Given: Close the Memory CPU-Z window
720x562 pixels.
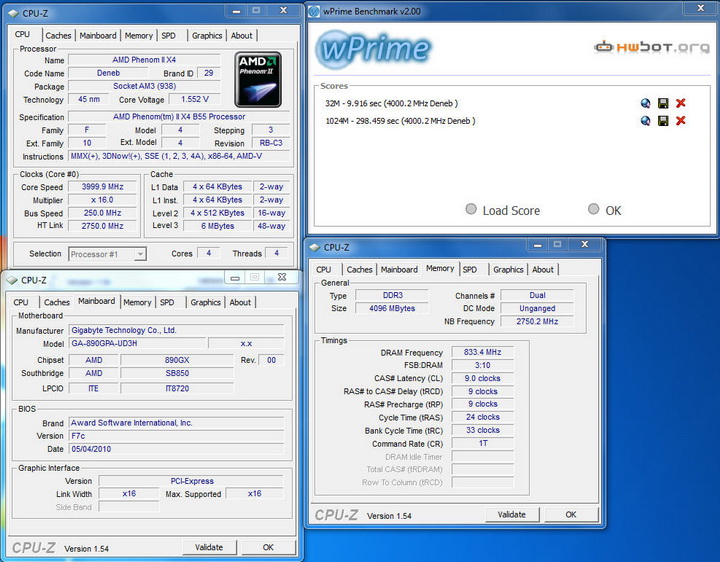Looking at the screenshot, I should click(x=585, y=245).
